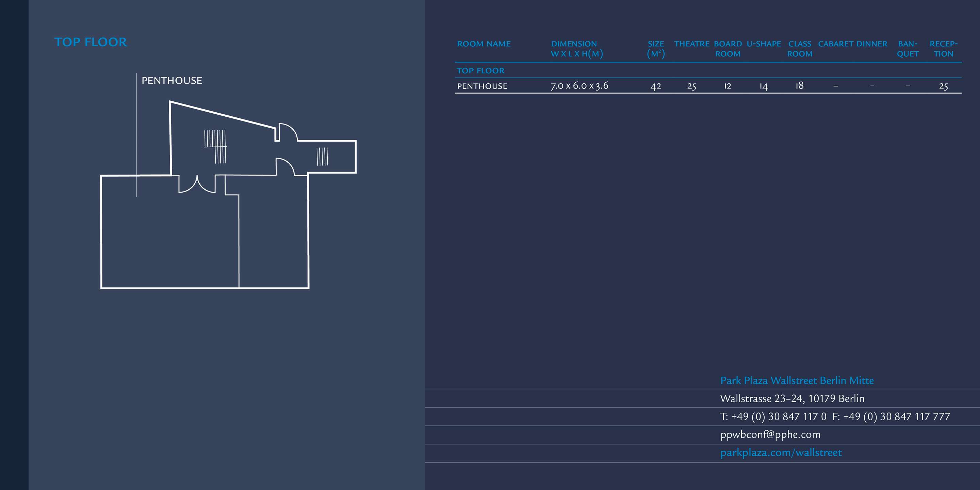The image size is (980, 490).
Task: Click the Park Plaza Wallstreet Berlin Mitte title
Action: point(797,380)
